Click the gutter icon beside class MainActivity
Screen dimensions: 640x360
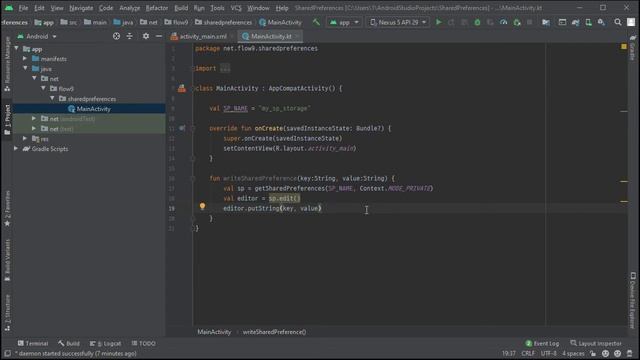(182, 89)
